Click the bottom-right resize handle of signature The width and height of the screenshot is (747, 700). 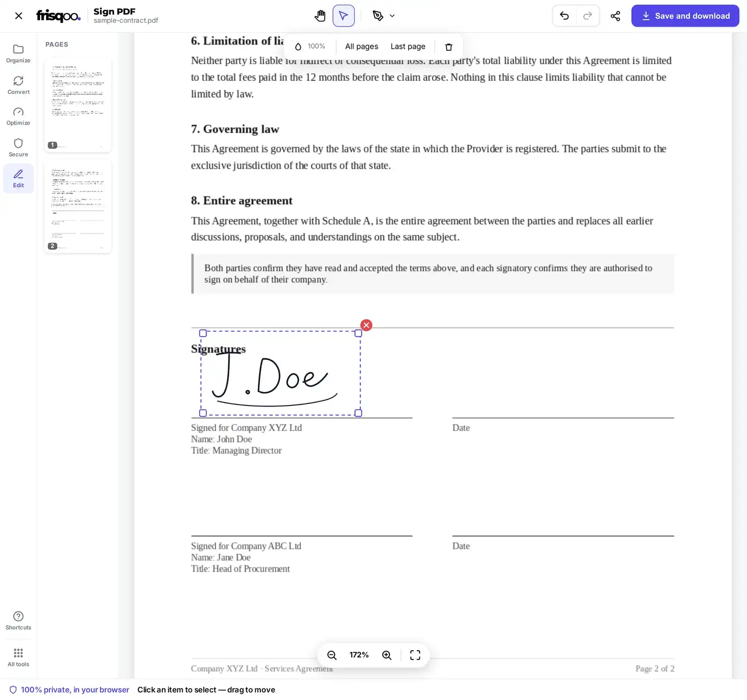(358, 413)
